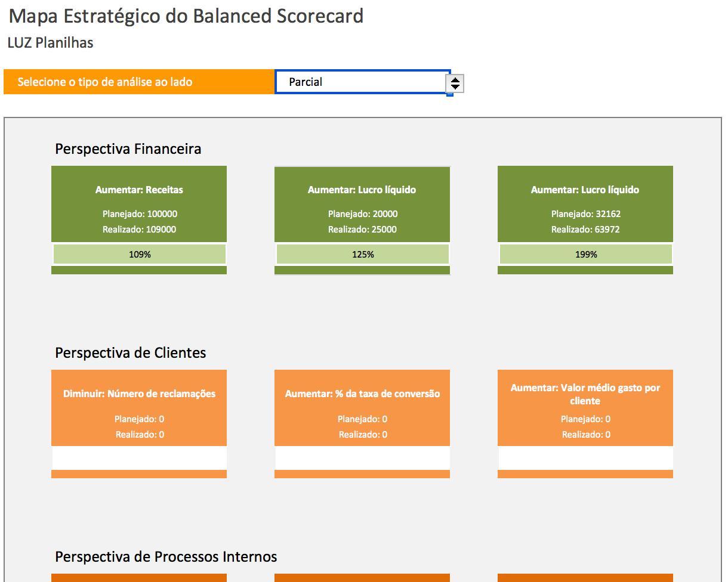Click empty progress cell under Número de reclamações

click(x=139, y=458)
